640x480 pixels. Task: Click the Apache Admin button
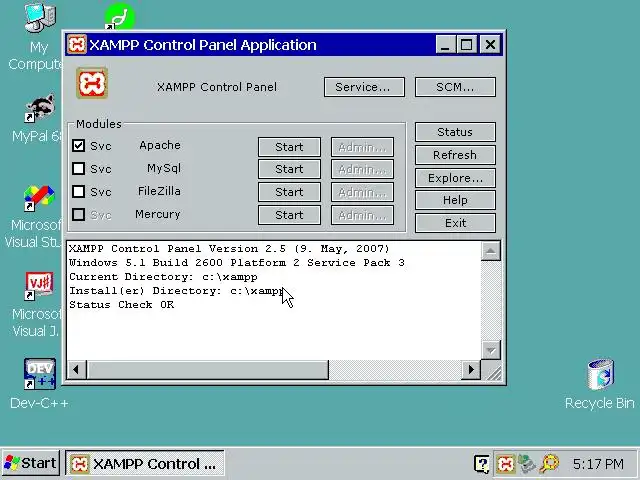click(x=362, y=147)
